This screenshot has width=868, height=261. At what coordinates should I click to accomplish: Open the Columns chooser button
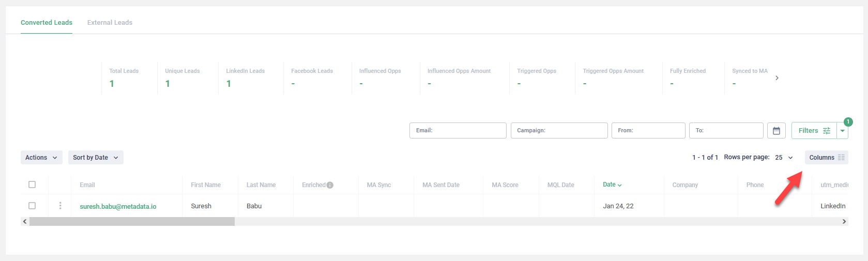(x=826, y=158)
